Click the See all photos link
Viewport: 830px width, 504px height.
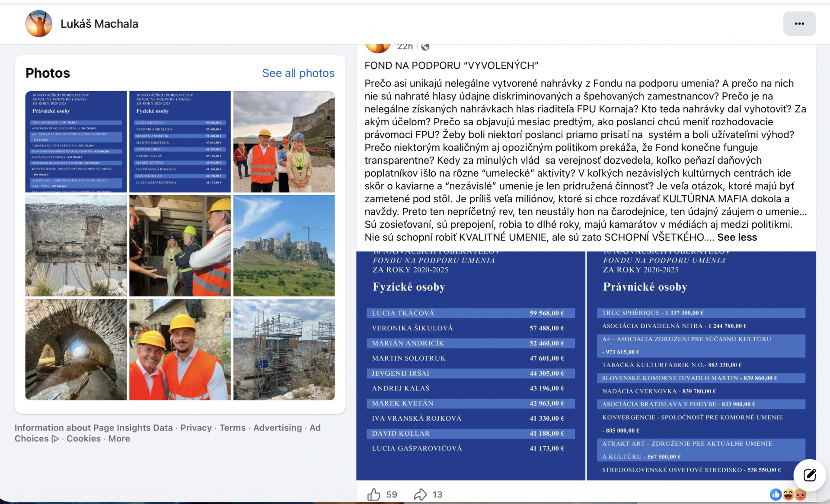tap(298, 73)
